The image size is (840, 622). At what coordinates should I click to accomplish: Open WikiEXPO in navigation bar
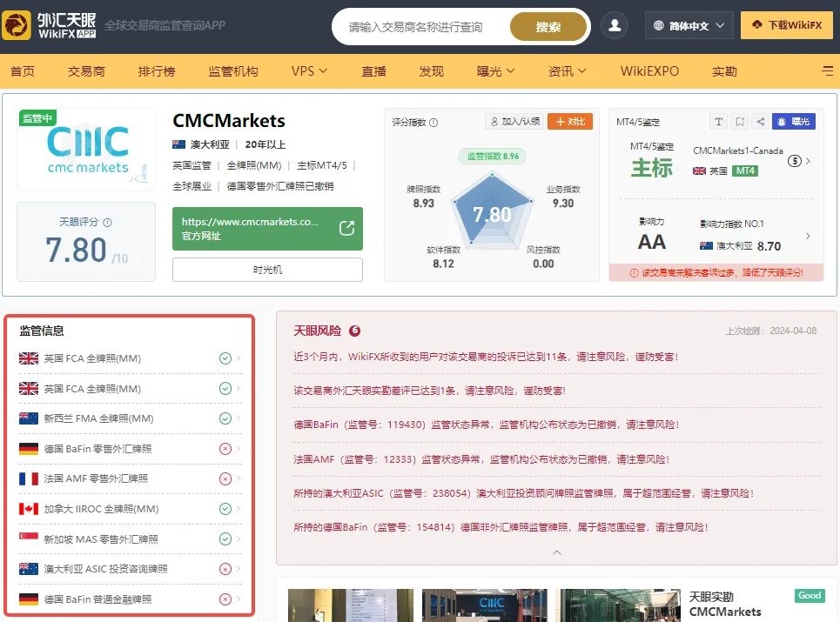coord(649,70)
